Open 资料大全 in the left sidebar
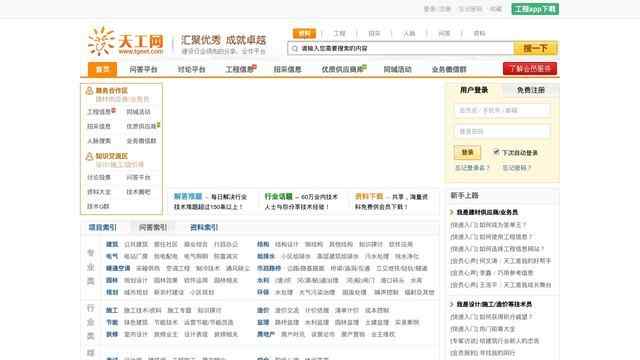Screen dimensions: 640x360 pos(99,192)
